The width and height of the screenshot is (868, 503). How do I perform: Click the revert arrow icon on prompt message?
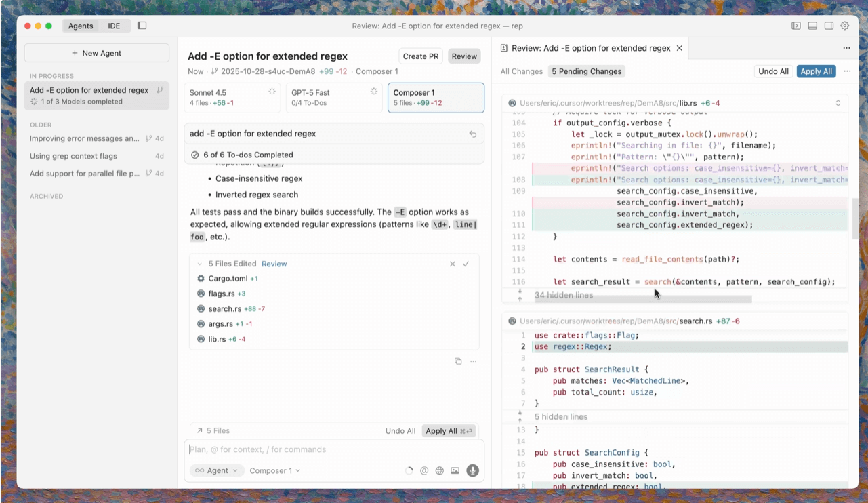tap(473, 134)
